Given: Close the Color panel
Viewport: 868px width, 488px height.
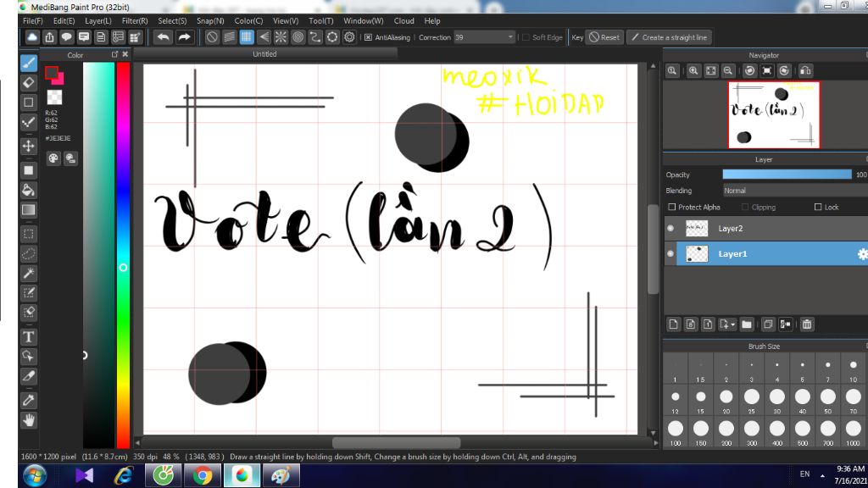Looking at the screenshot, I should point(125,54).
